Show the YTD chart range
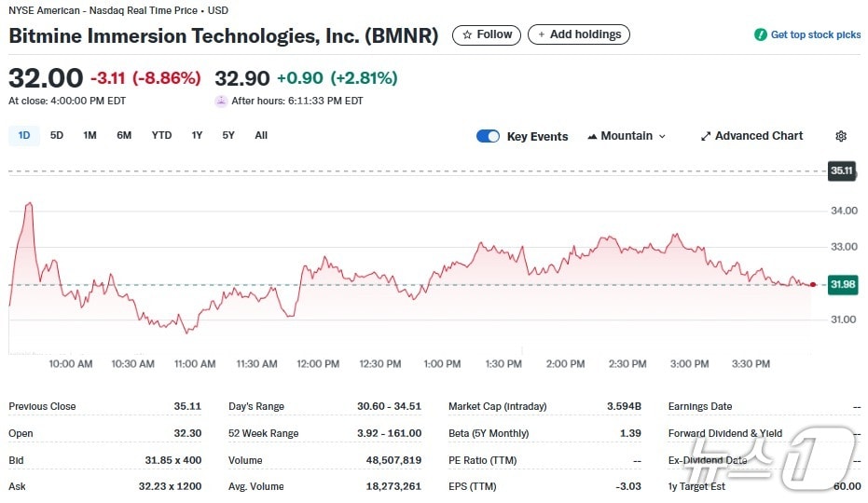 (161, 135)
